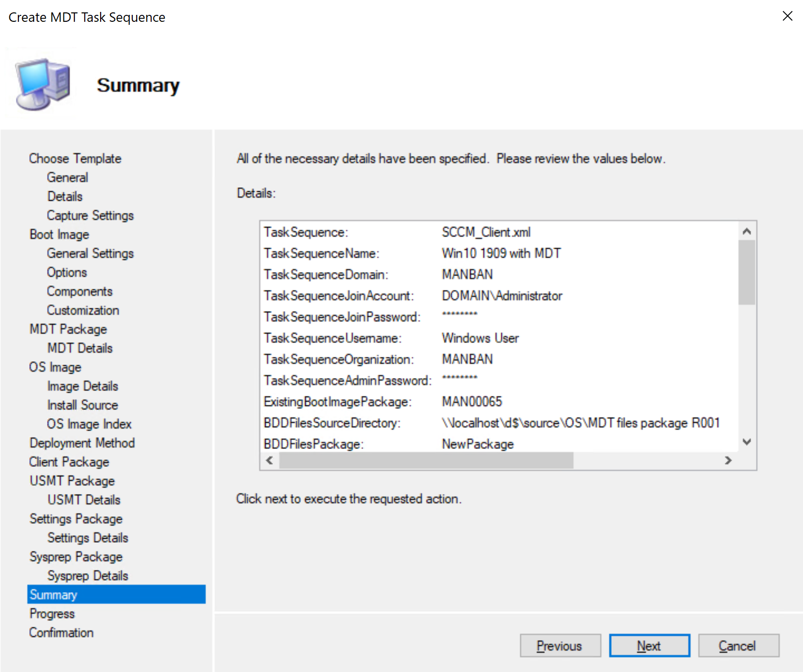Screen dimensions: 803x672
Task: Click the scroll up arrow on details list
Action: (x=747, y=230)
